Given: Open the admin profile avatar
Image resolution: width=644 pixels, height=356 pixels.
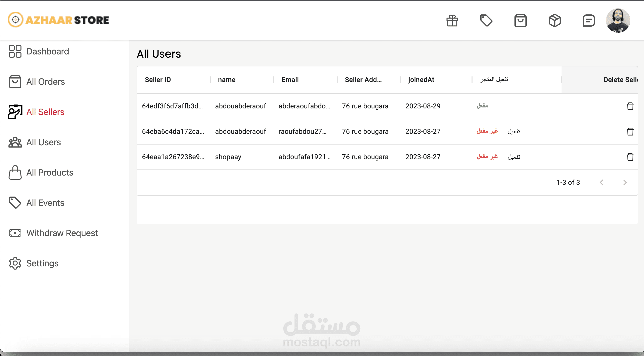Looking at the screenshot, I should (618, 21).
